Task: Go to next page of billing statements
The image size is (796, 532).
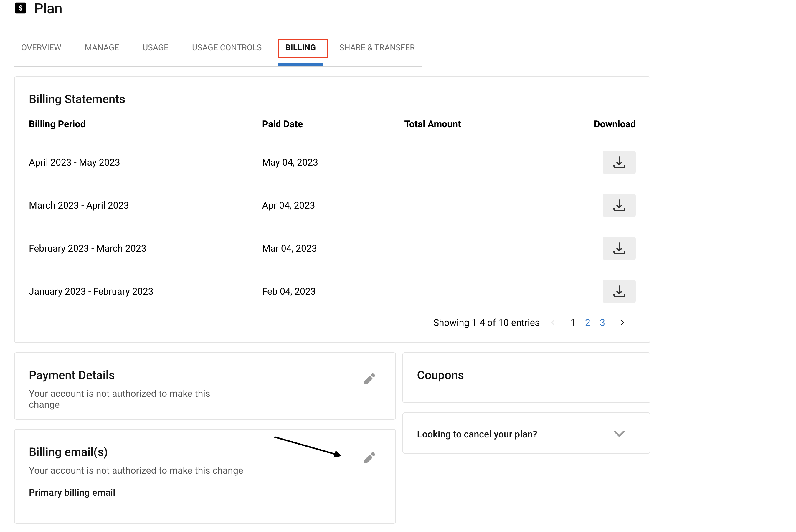Action: point(622,323)
